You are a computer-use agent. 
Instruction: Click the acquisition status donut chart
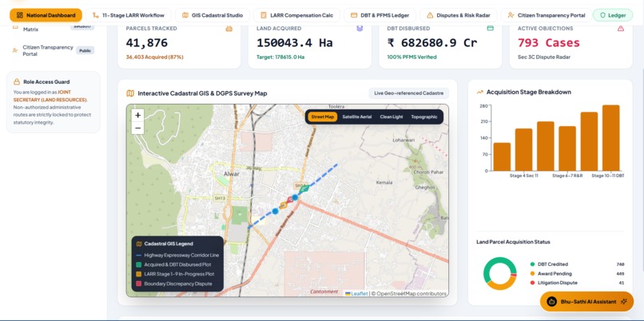tap(500, 274)
